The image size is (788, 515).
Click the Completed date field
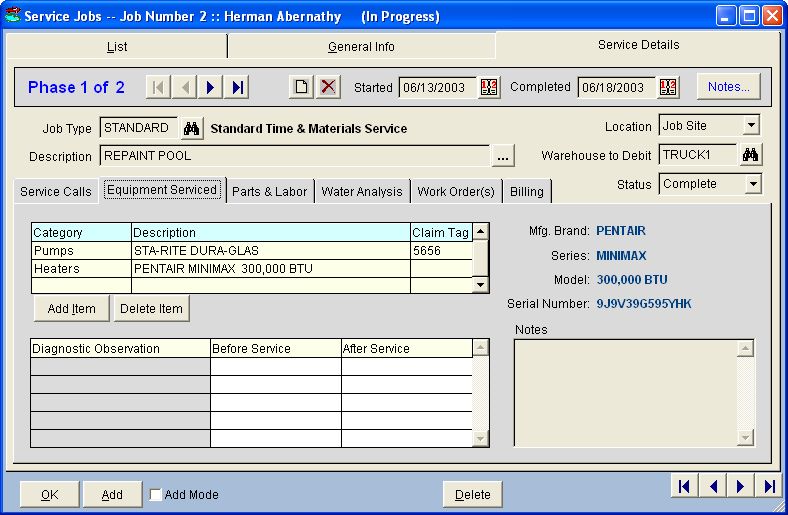[x=617, y=87]
